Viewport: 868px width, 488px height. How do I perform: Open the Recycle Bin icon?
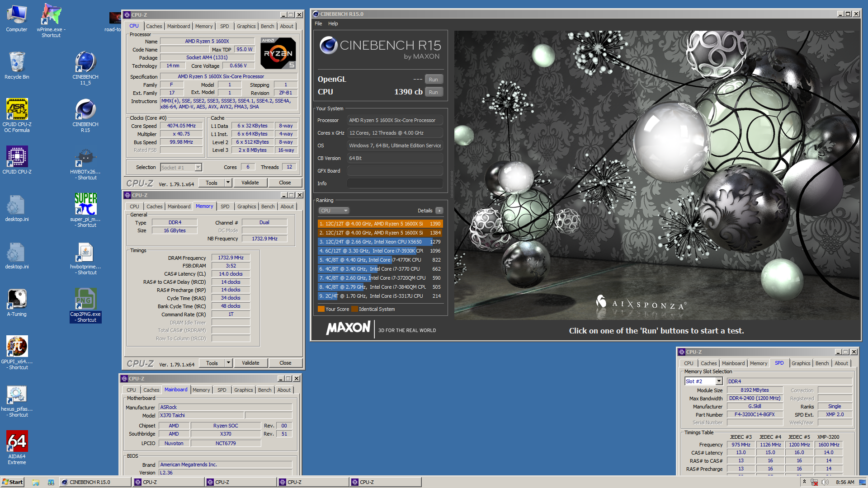click(x=17, y=66)
